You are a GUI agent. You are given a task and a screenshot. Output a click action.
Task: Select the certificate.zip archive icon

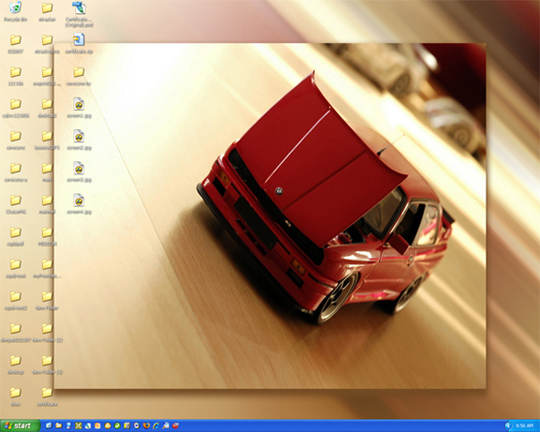click(79, 44)
